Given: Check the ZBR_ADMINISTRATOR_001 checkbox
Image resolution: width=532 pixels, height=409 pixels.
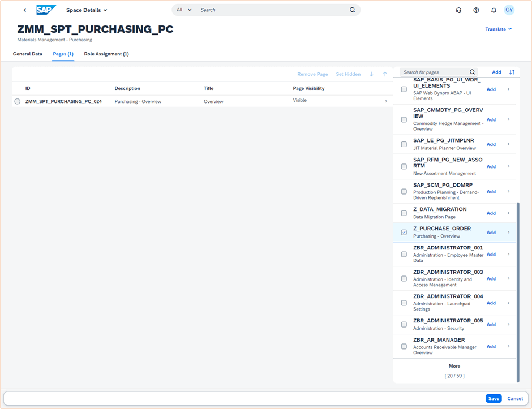Looking at the screenshot, I should (404, 254).
